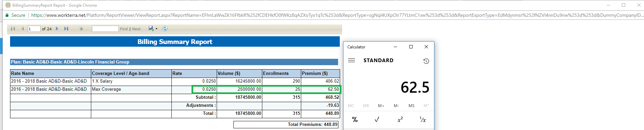Click the Secure padlock indicator
The height and width of the screenshot is (130, 644).
pos(15,15)
